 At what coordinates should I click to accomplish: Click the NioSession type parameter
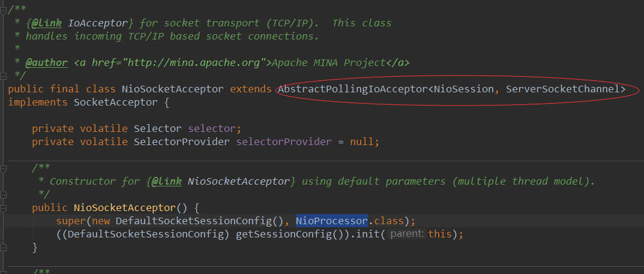464,89
